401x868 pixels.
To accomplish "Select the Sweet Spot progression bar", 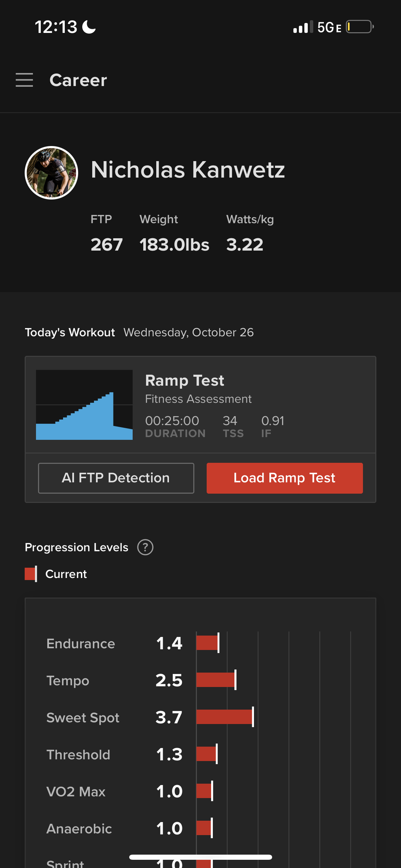I will [x=225, y=717].
